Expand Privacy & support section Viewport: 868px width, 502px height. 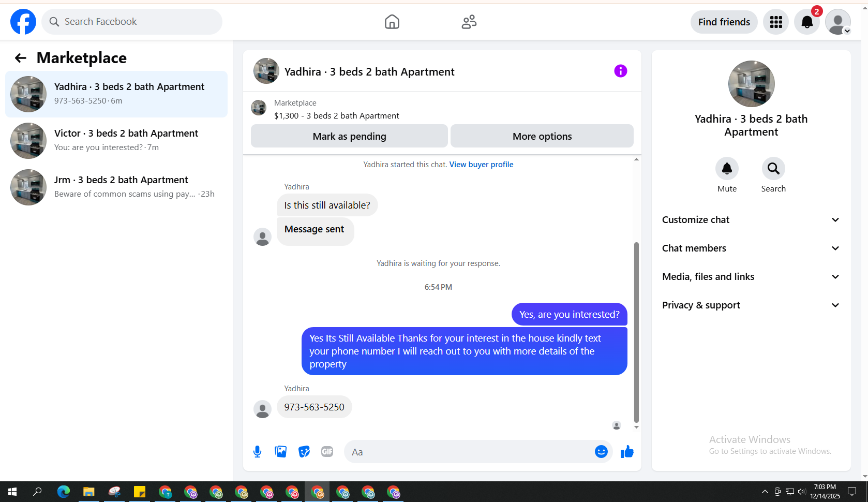coord(751,305)
